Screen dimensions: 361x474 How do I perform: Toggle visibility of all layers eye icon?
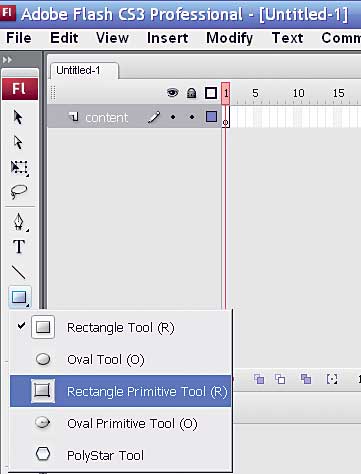[172, 93]
